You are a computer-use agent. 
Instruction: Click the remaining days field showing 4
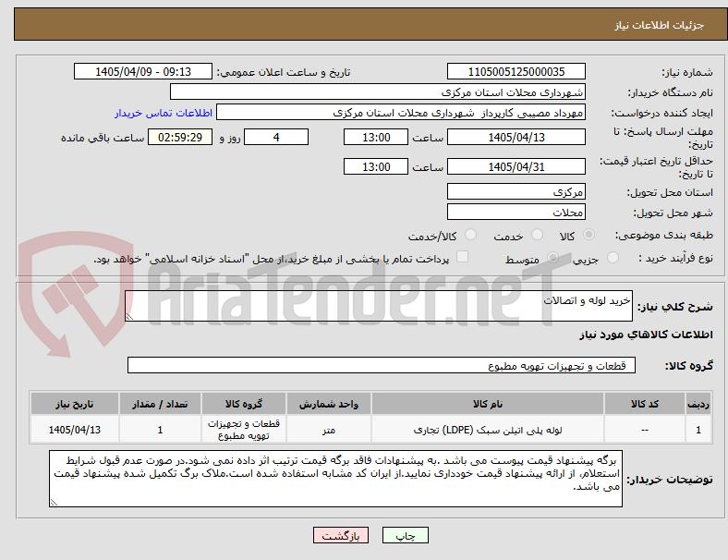click(x=276, y=137)
